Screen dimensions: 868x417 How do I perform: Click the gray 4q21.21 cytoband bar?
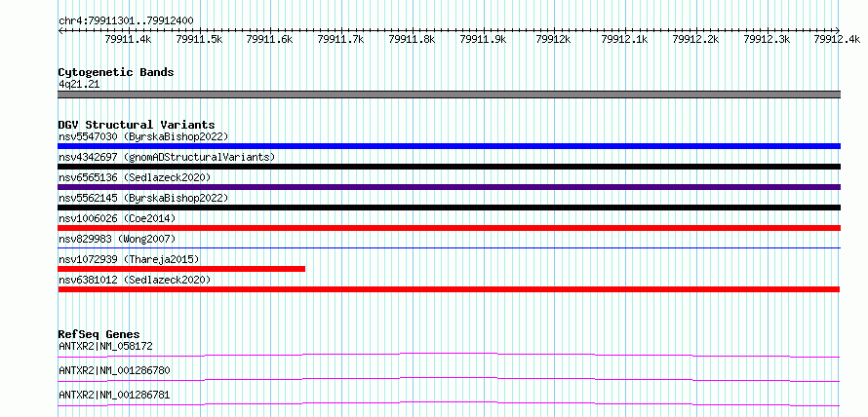449,95
